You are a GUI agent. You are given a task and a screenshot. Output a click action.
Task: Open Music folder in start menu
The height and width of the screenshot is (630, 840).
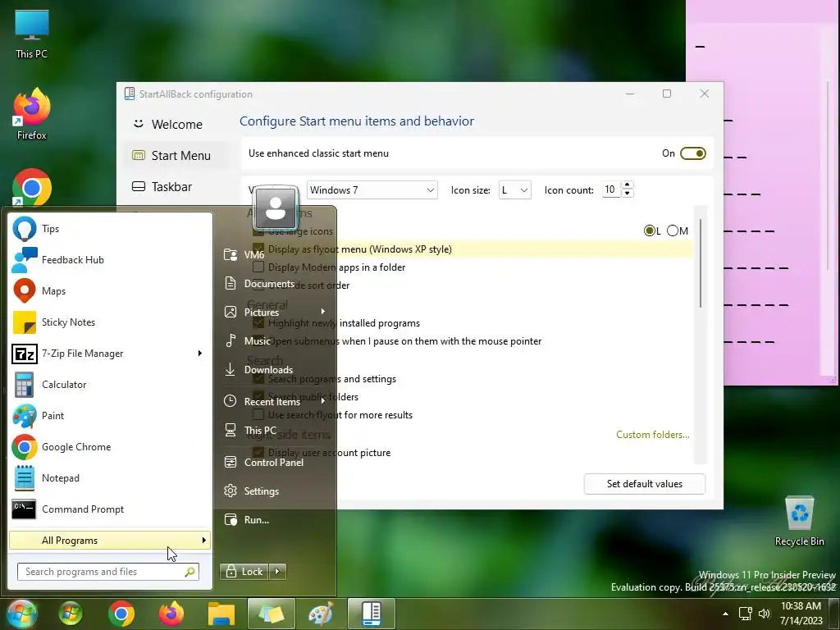[x=275, y=340]
